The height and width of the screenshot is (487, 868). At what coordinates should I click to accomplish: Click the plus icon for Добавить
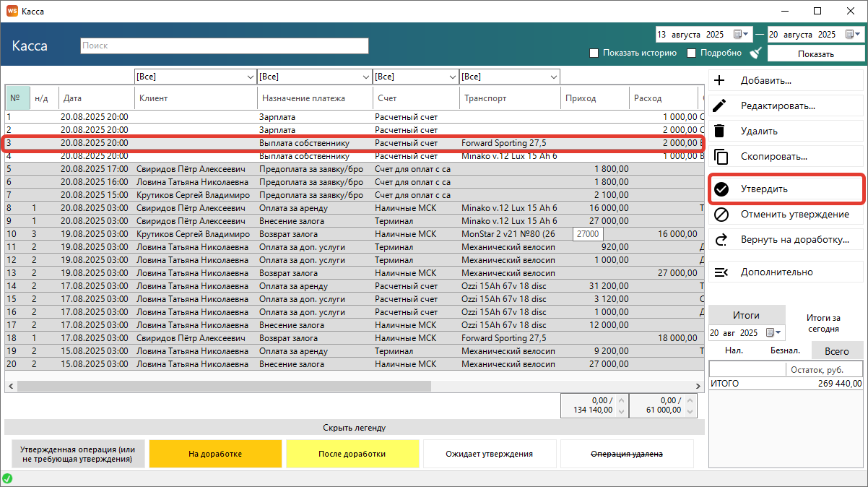720,81
